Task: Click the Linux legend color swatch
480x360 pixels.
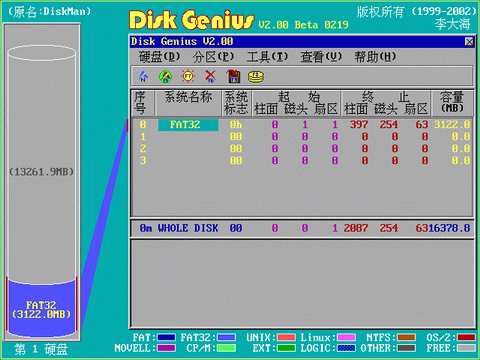Action: pyautogui.click(x=346, y=338)
